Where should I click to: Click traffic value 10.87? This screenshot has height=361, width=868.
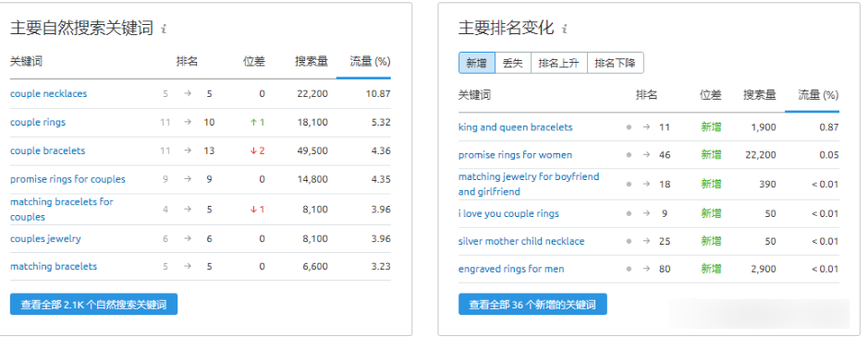click(x=378, y=94)
